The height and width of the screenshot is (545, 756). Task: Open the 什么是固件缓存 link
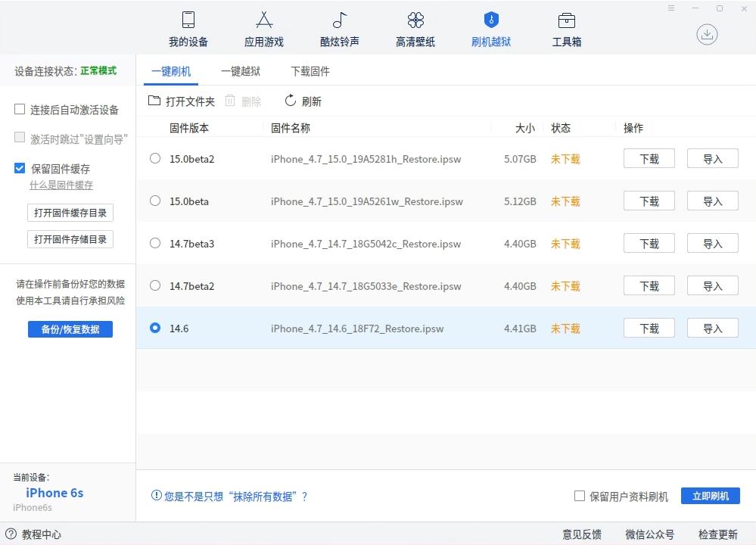61,185
